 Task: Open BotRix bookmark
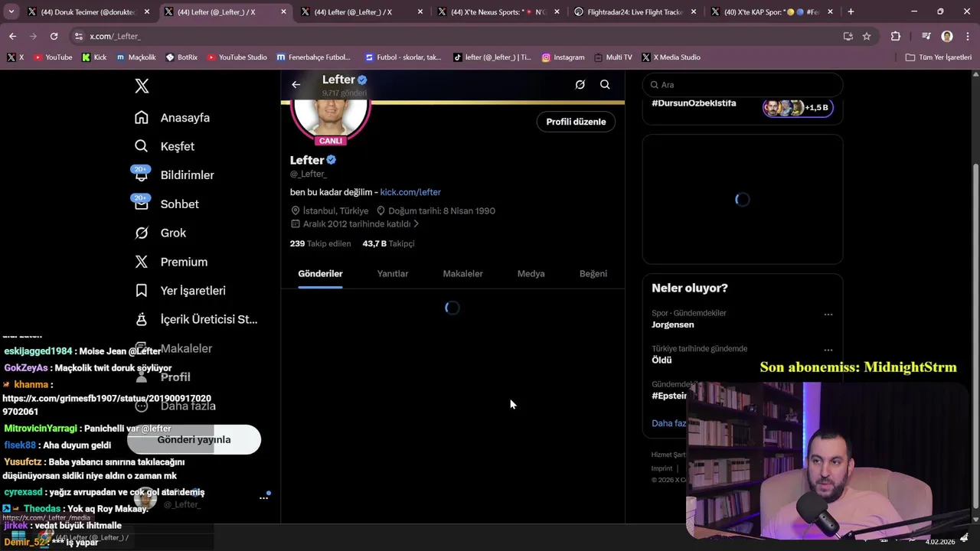point(181,57)
